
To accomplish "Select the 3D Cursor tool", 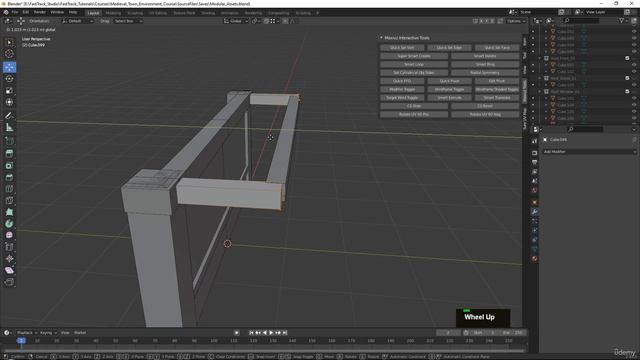I will click(x=9, y=54).
